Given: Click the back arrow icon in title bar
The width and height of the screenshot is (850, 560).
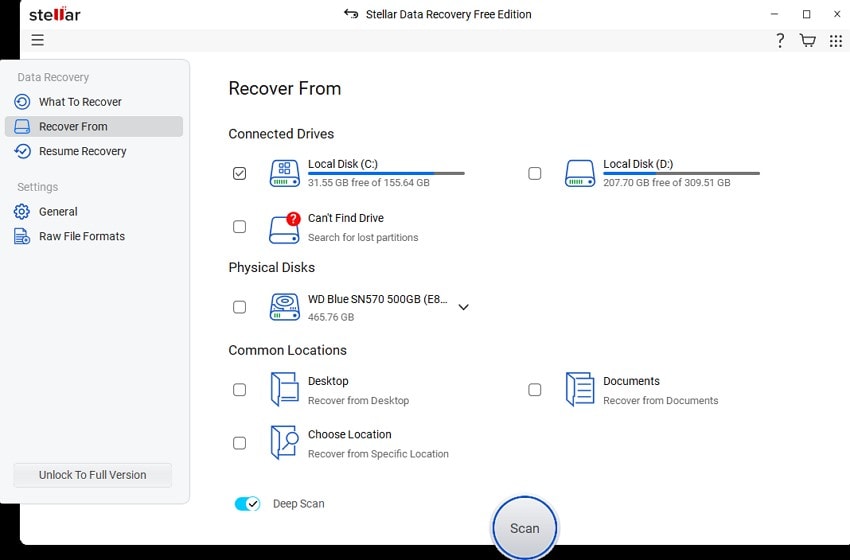Looking at the screenshot, I should 351,14.
